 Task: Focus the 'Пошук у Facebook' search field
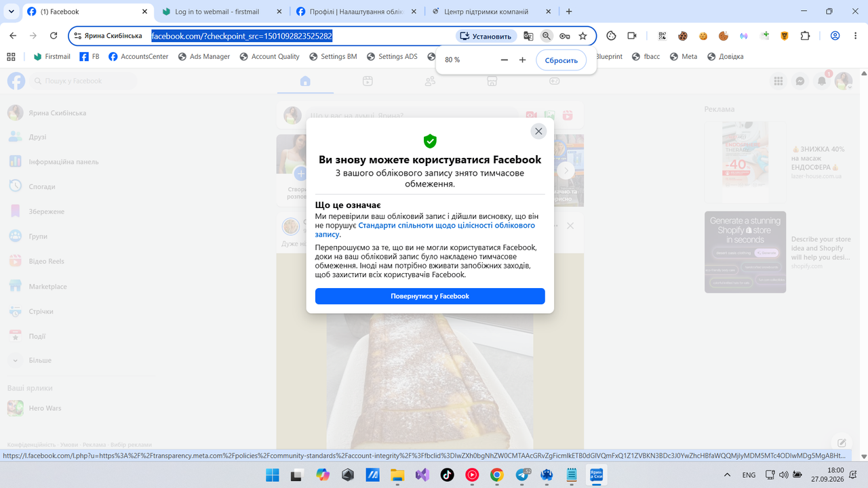pos(83,81)
